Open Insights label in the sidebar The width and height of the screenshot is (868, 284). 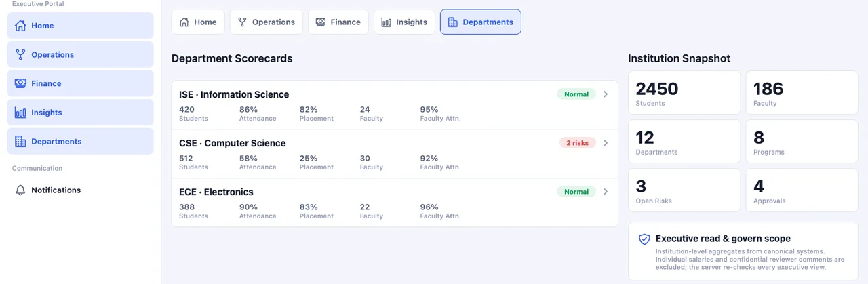pos(47,113)
